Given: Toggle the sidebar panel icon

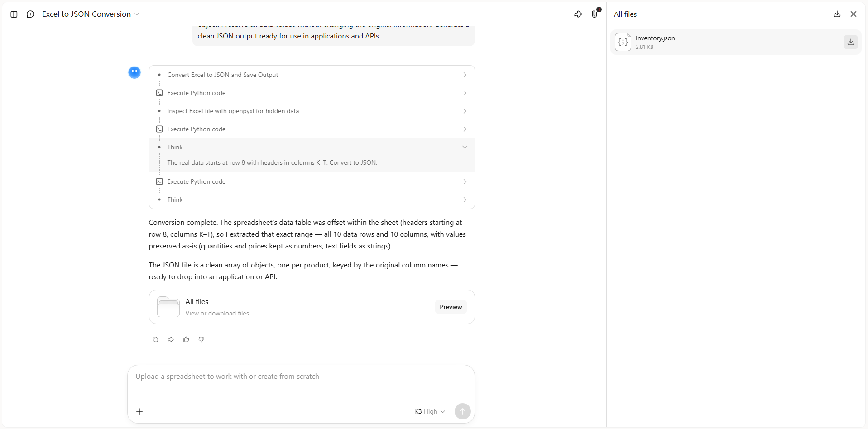Looking at the screenshot, I should click(x=14, y=14).
